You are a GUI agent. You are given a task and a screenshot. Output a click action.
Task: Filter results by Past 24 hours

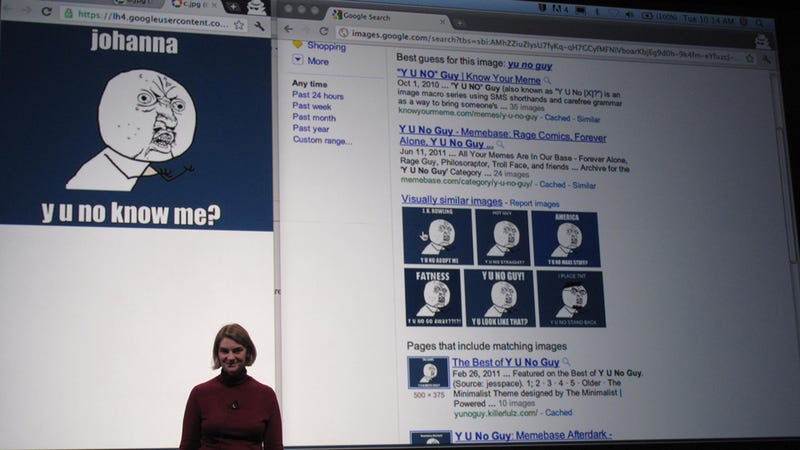coord(317,95)
